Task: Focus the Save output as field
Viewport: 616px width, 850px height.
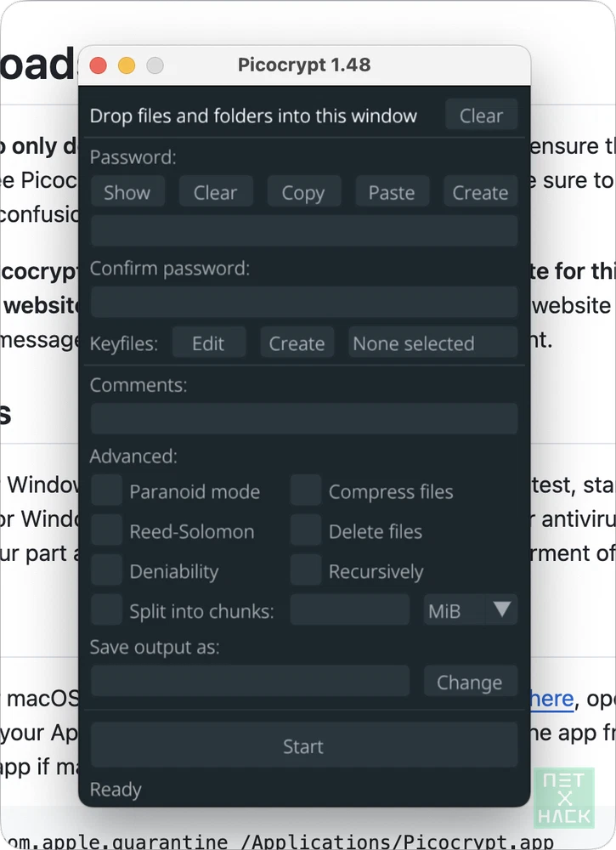Action: click(250, 681)
